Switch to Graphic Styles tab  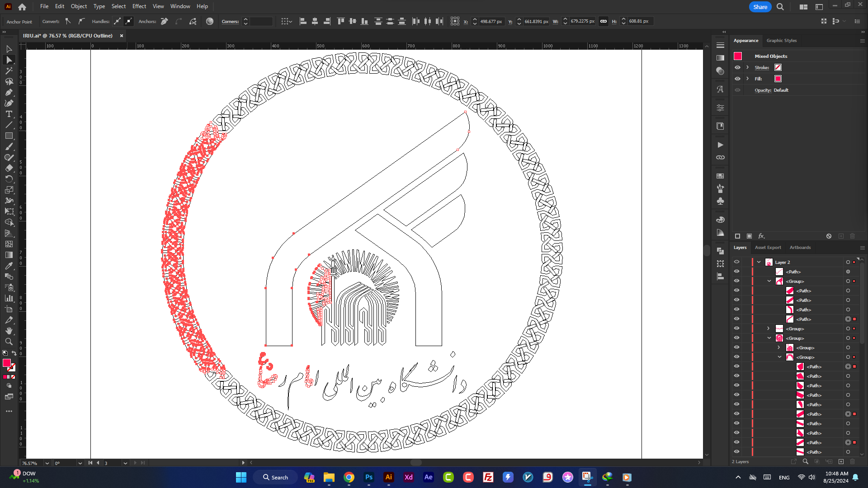pos(781,41)
